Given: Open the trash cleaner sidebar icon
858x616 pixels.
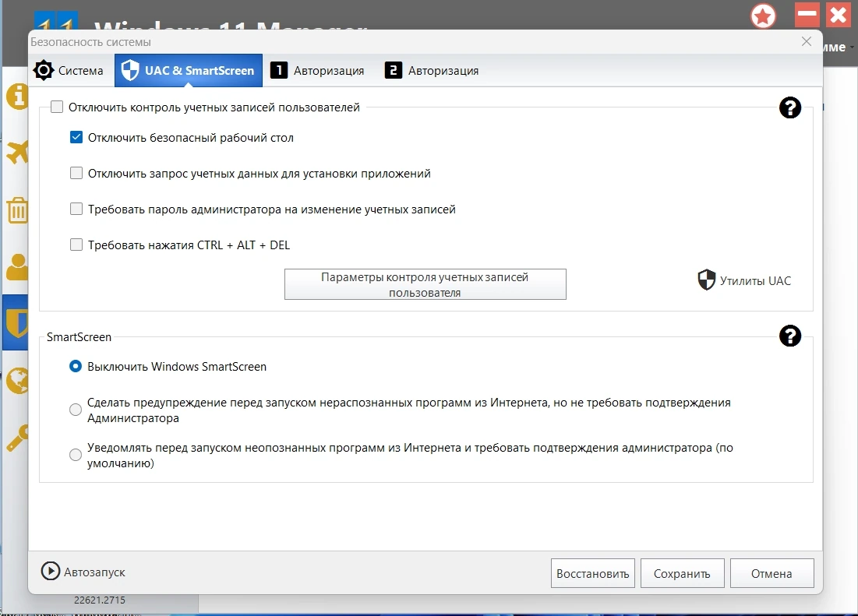Looking at the screenshot, I should point(17,210).
